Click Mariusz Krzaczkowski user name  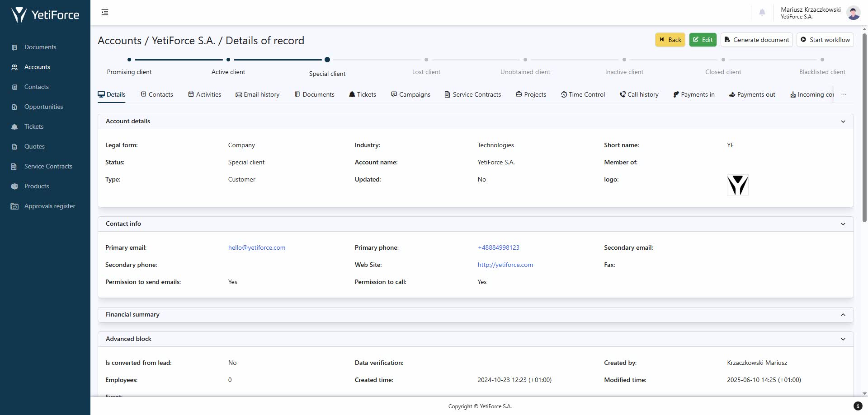pos(811,9)
